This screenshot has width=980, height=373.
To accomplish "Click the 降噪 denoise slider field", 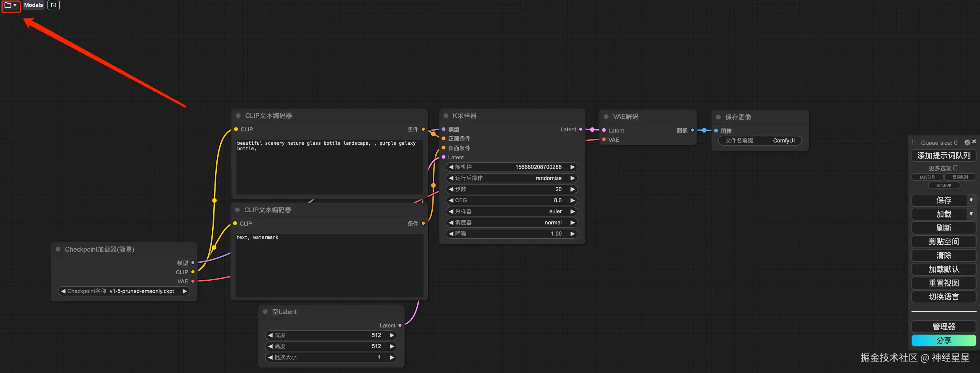I will click(x=512, y=234).
